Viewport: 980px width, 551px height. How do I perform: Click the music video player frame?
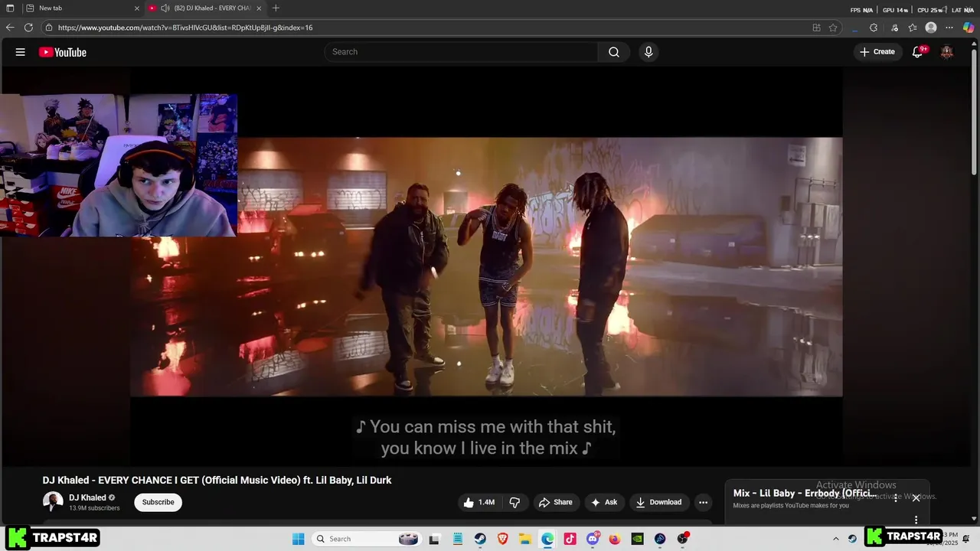[486, 266]
